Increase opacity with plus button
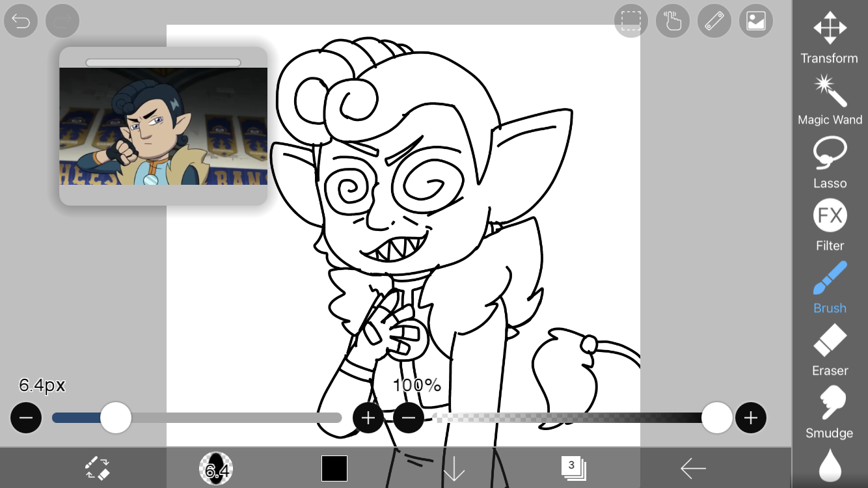The height and width of the screenshot is (488, 868). point(751,418)
